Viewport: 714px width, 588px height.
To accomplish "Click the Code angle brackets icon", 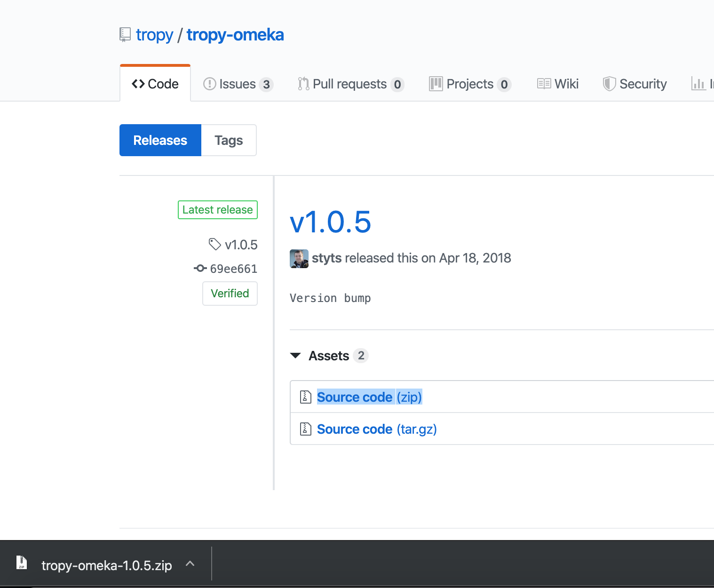I will pyautogui.click(x=138, y=84).
